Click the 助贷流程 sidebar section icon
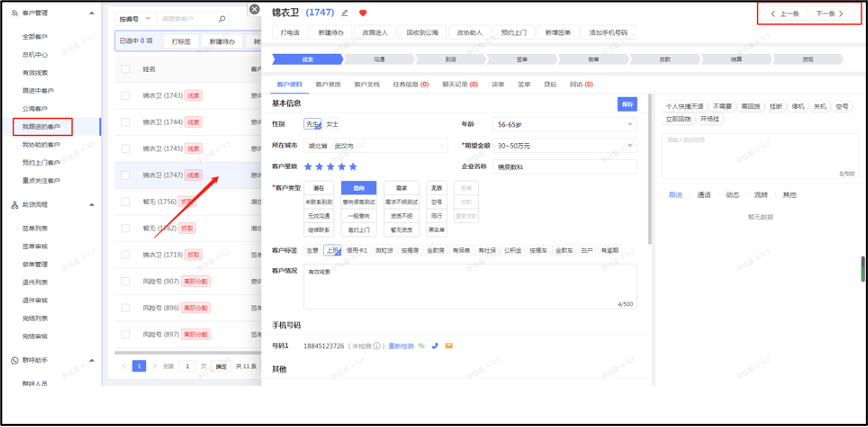 click(15, 205)
